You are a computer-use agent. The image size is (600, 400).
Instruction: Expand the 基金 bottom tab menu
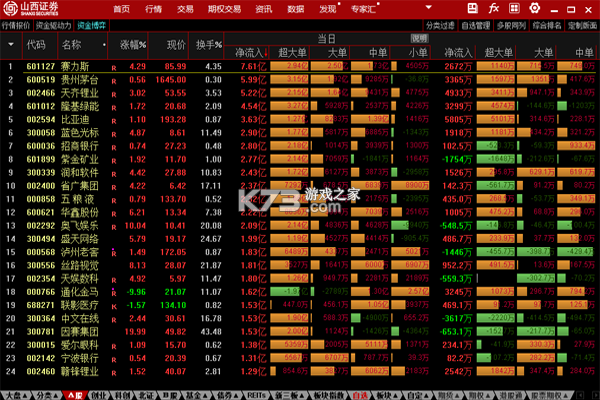coord(205,395)
